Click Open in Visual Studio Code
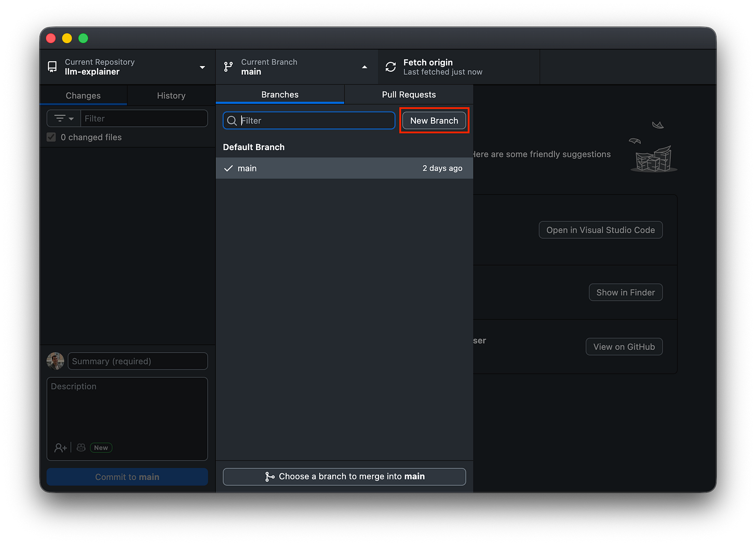Screen dimensions: 756x545 tap(600, 230)
